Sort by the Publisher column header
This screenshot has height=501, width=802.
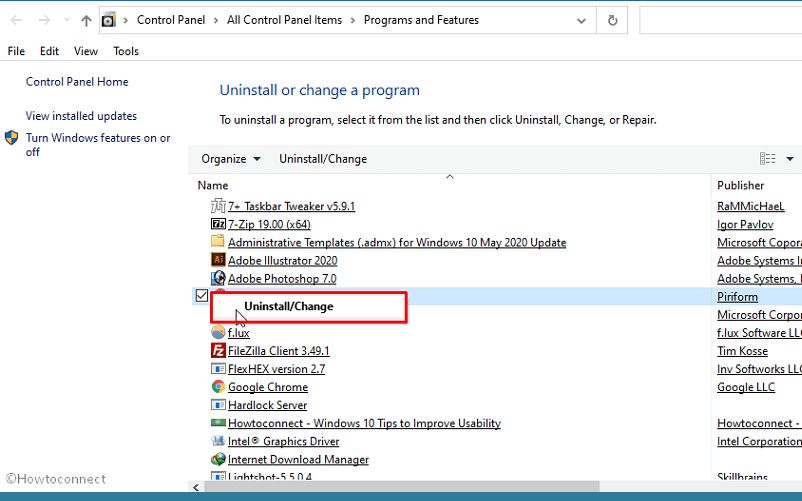[740, 185]
